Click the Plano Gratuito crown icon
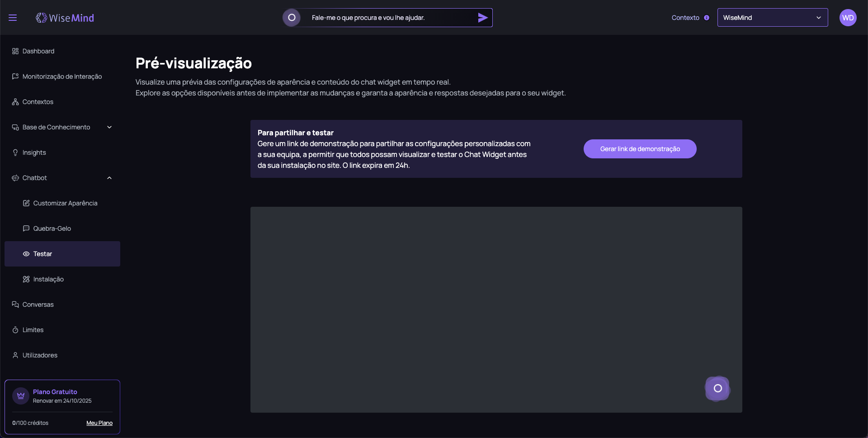868x438 pixels. coord(21,396)
